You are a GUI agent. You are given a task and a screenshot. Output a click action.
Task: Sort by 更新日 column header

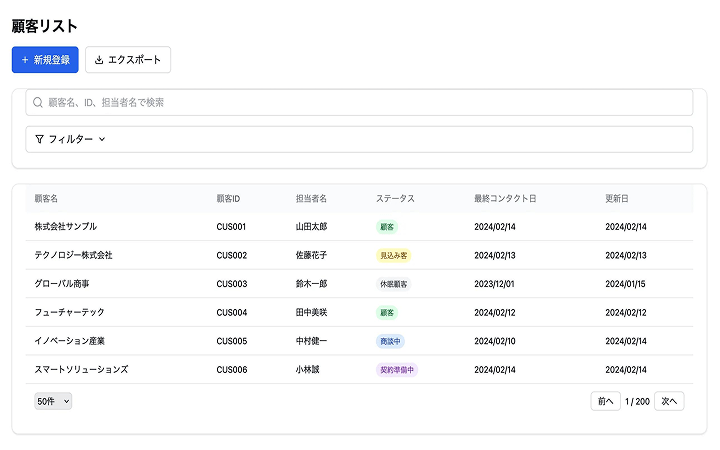[617, 199]
